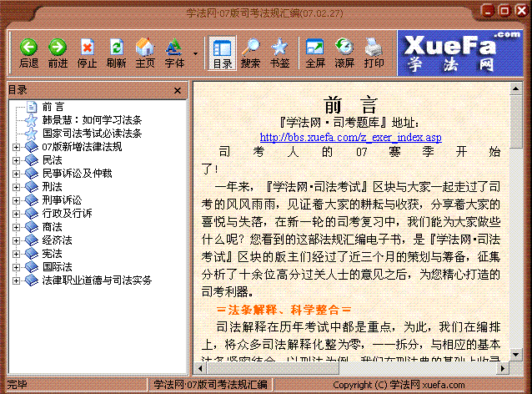Click the 前 言 heading in content
The image size is (532, 394).
tap(351, 105)
